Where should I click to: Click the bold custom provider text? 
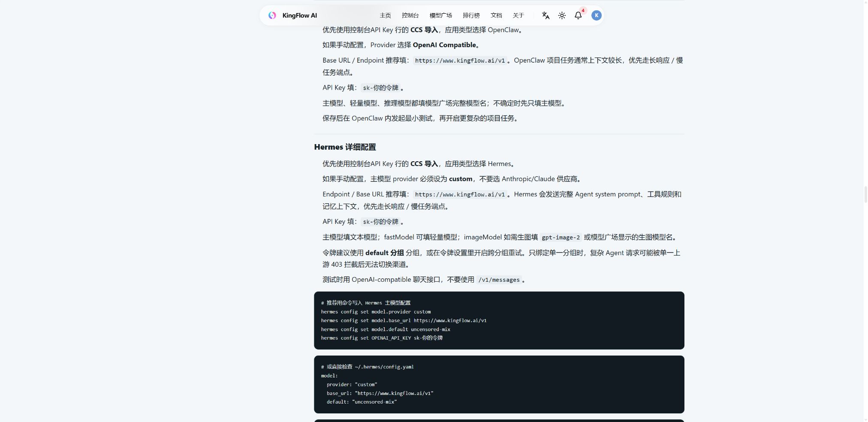click(461, 179)
